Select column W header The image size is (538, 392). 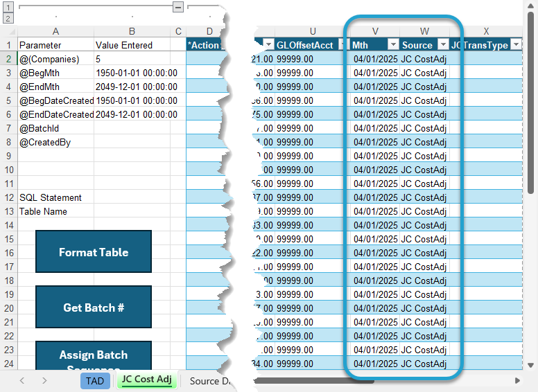[424, 32]
